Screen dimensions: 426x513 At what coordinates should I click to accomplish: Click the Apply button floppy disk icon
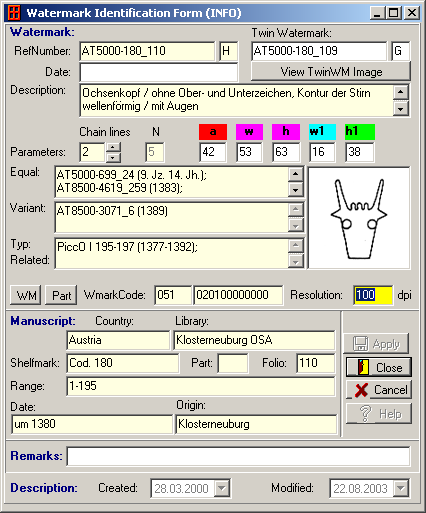point(360,344)
